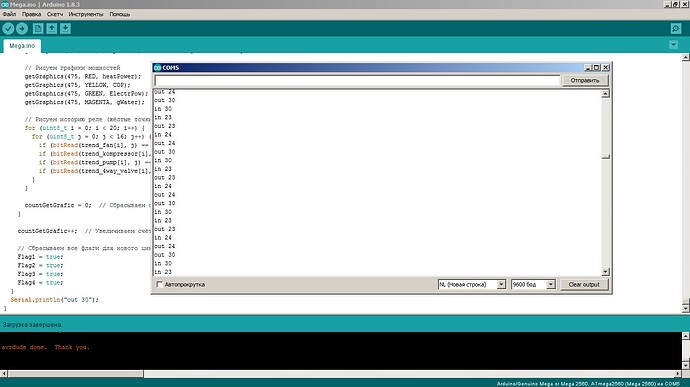Image resolution: width=690 pixels, height=387 pixels.
Task: Switch to the Mega.ino tab
Action: [x=22, y=46]
